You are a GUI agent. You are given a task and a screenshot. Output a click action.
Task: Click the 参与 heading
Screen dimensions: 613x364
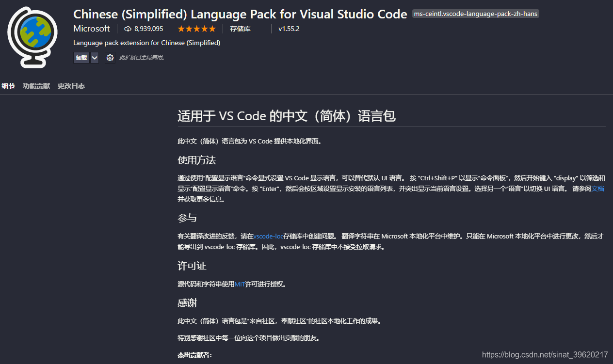point(187,218)
